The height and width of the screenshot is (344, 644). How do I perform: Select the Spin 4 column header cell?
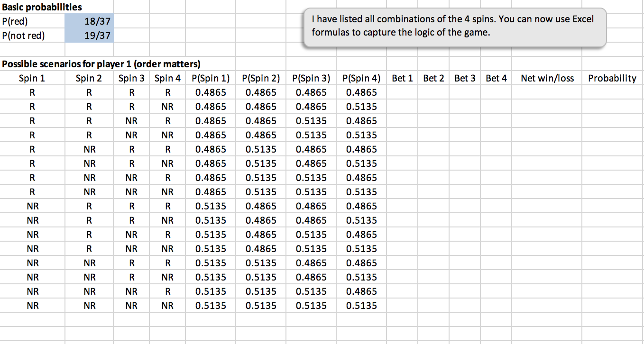pyautogui.click(x=167, y=78)
